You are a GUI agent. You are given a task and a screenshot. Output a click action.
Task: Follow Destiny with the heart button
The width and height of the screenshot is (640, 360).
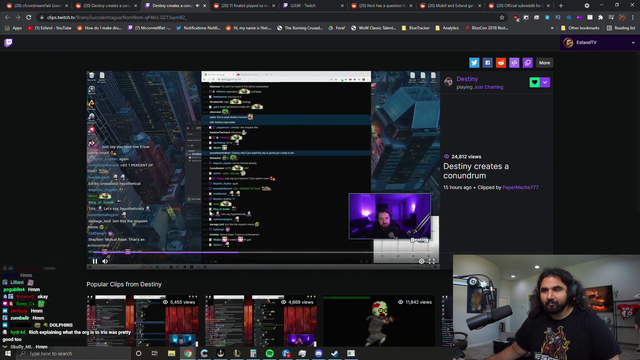[x=535, y=82]
